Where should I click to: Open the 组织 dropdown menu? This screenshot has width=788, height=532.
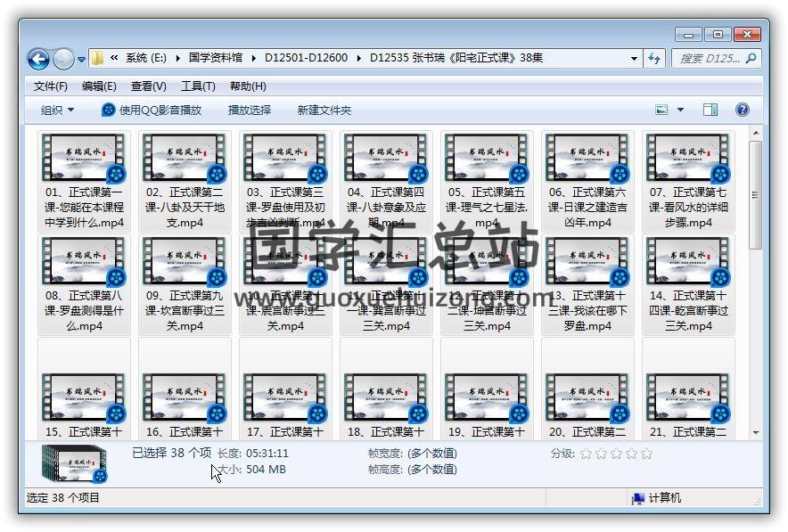[57, 110]
